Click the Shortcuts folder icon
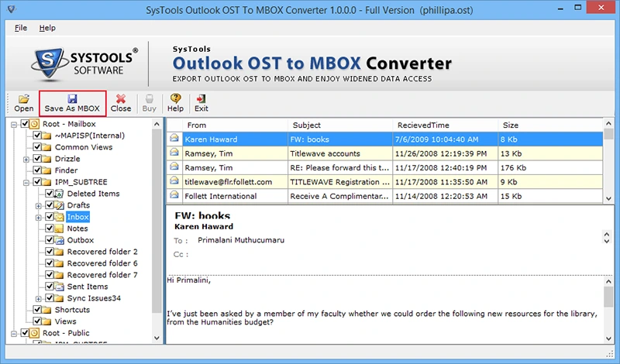Screen dimensions: 620x364 (x=46, y=310)
